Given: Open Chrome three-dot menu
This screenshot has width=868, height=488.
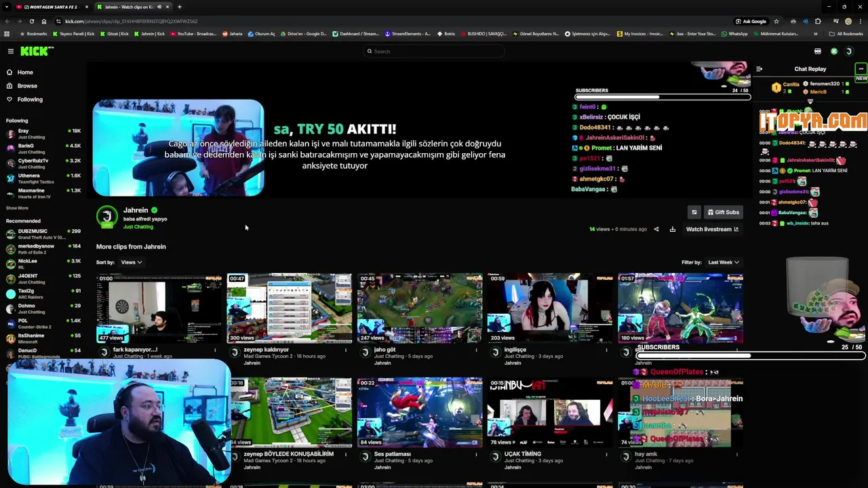Looking at the screenshot, I should (860, 21).
